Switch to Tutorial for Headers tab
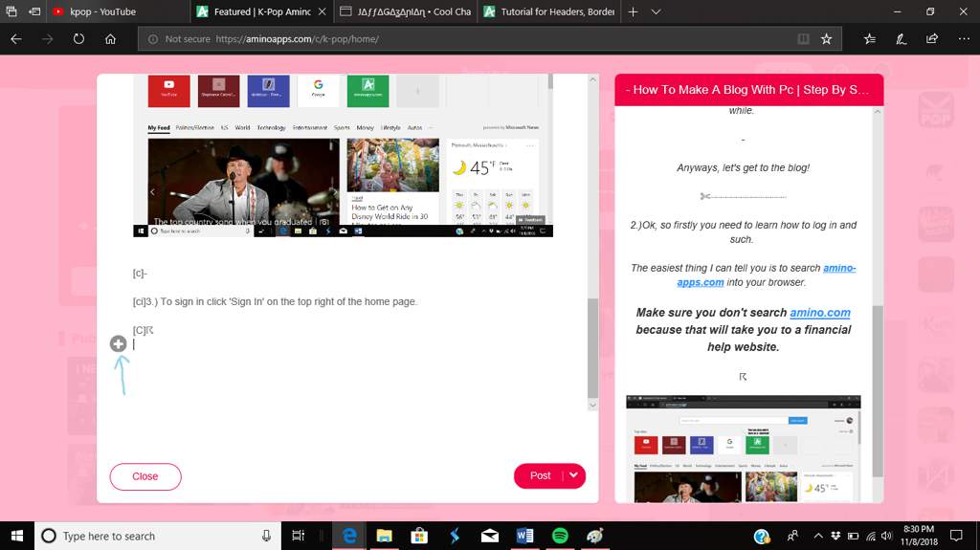 point(550,11)
